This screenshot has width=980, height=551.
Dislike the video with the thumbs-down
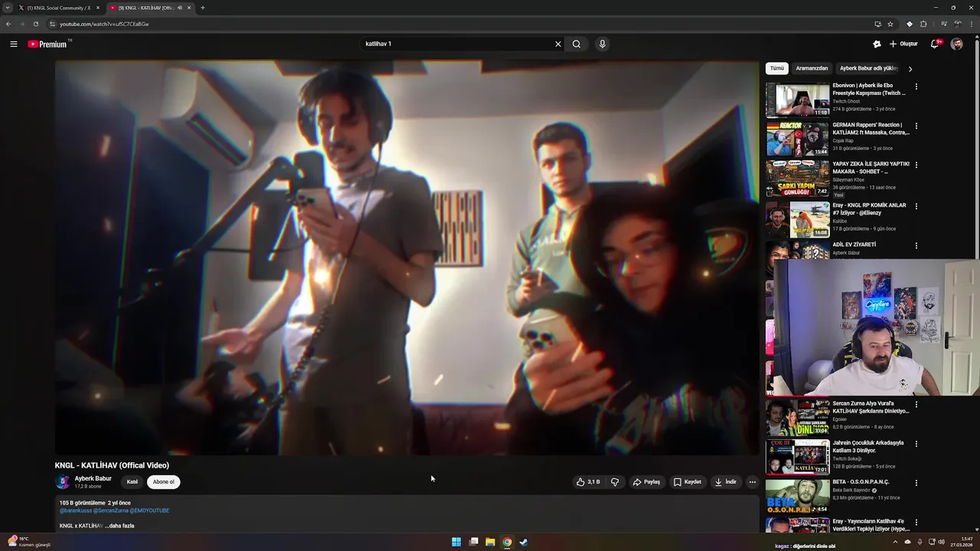point(615,482)
